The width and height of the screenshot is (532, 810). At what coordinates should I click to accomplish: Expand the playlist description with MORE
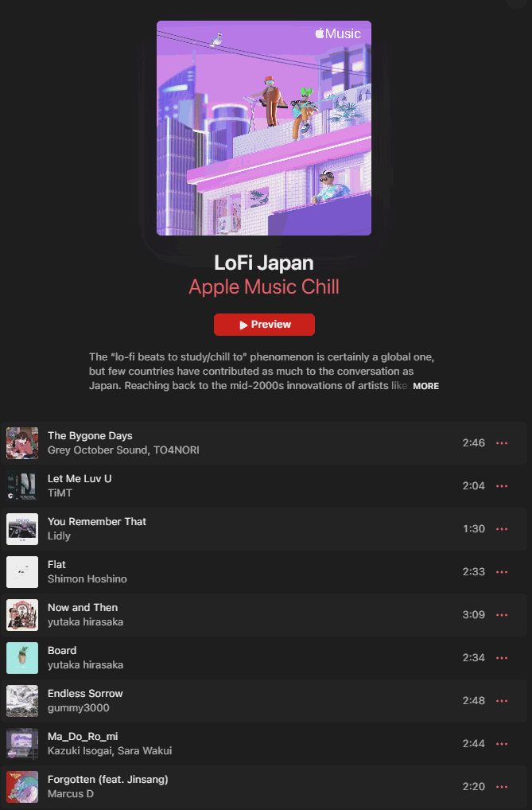point(425,386)
